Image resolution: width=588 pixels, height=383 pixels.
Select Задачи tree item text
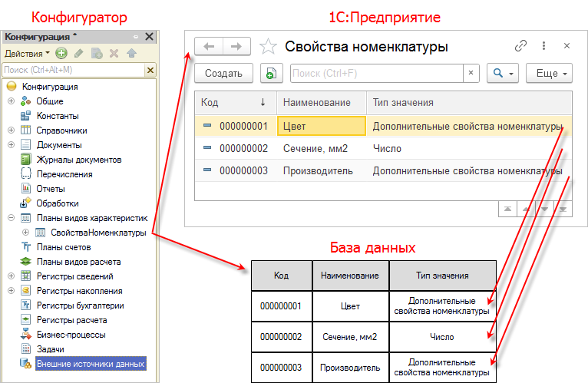point(50,349)
